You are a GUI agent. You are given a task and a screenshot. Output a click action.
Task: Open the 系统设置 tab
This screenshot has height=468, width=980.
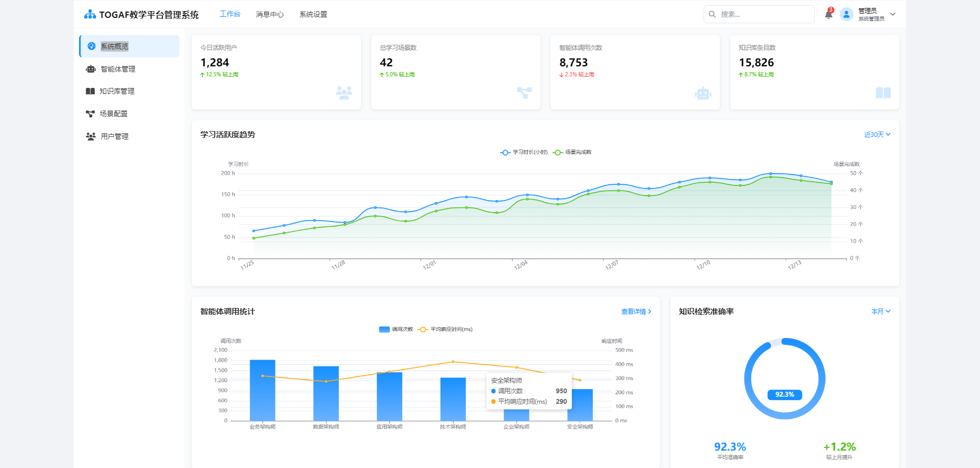[x=313, y=14]
